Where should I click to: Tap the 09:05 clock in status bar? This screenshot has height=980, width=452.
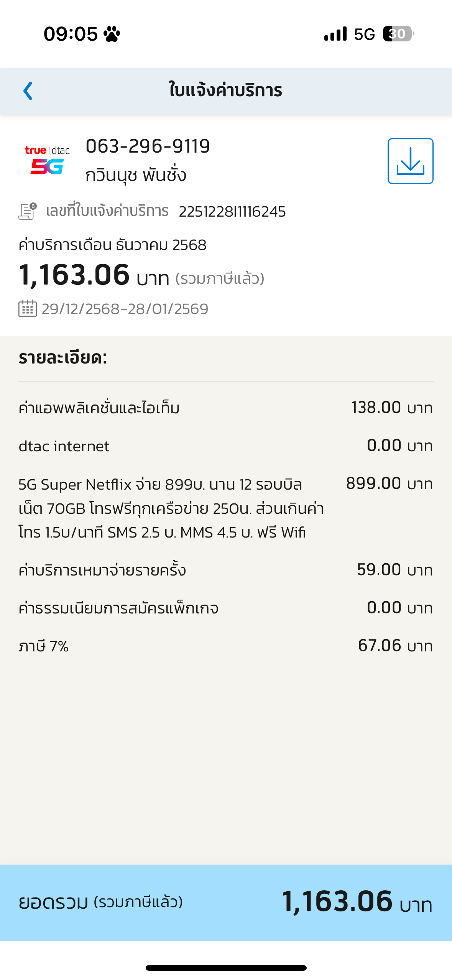pyautogui.click(x=71, y=34)
